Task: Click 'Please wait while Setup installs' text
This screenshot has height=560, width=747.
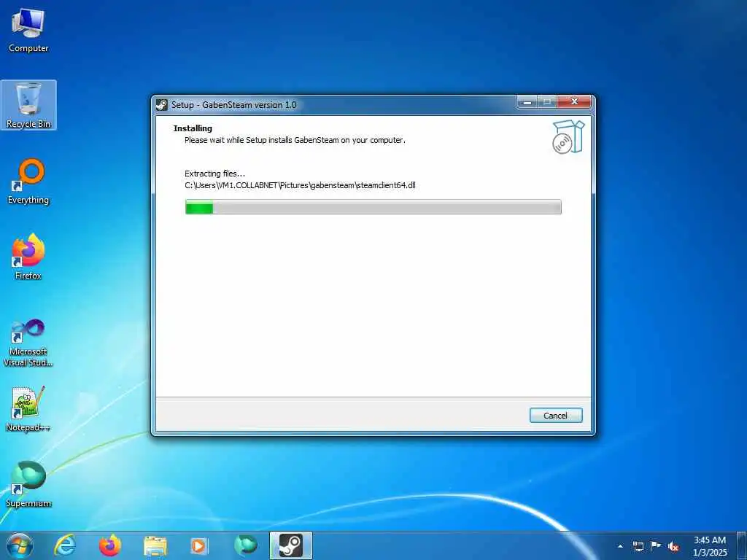Action: (295, 140)
